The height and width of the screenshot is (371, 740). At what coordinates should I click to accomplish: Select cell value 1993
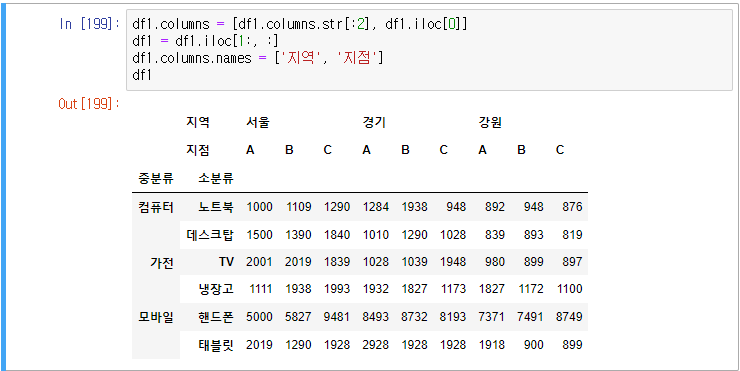[336, 289]
